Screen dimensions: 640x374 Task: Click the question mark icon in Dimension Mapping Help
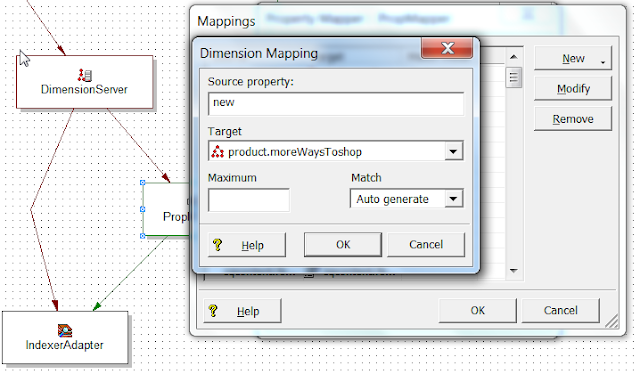coord(217,245)
